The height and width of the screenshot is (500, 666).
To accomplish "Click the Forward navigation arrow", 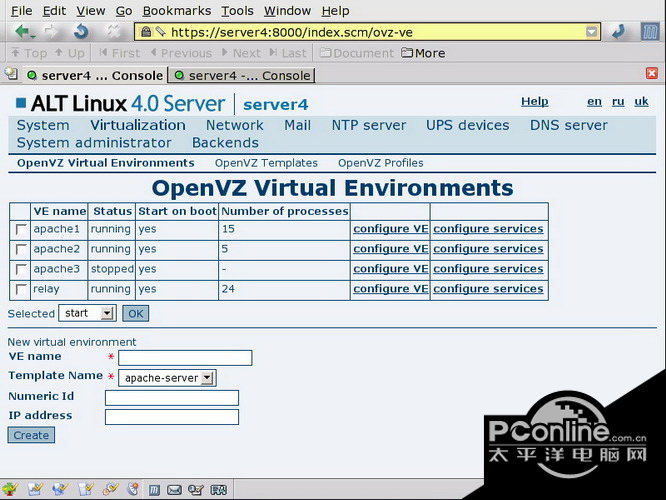I will tap(52, 31).
